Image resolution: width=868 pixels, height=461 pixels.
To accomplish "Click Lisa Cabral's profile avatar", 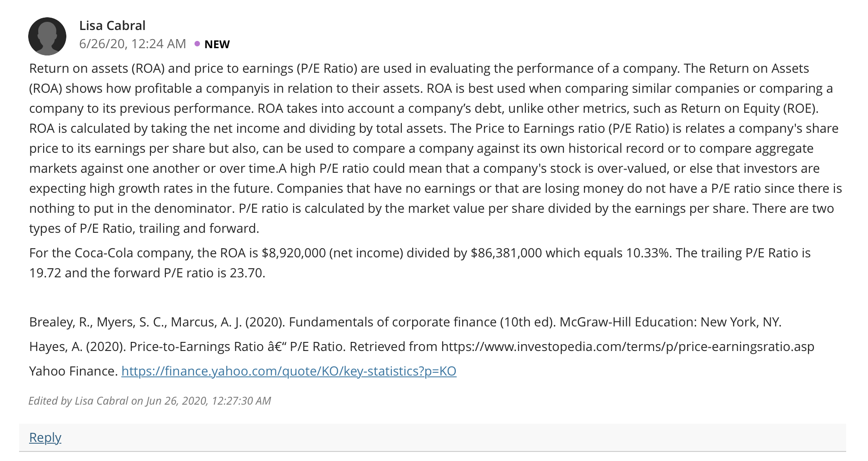I will (47, 36).
